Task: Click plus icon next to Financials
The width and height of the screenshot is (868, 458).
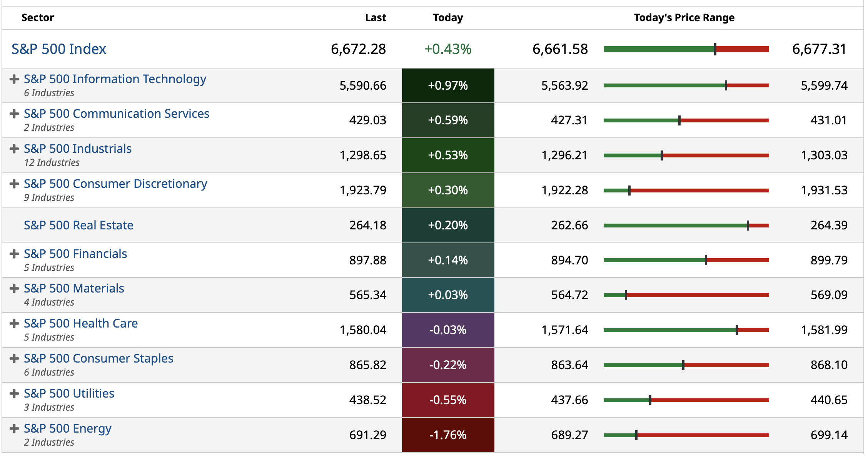Action: (x=14, y=254)
